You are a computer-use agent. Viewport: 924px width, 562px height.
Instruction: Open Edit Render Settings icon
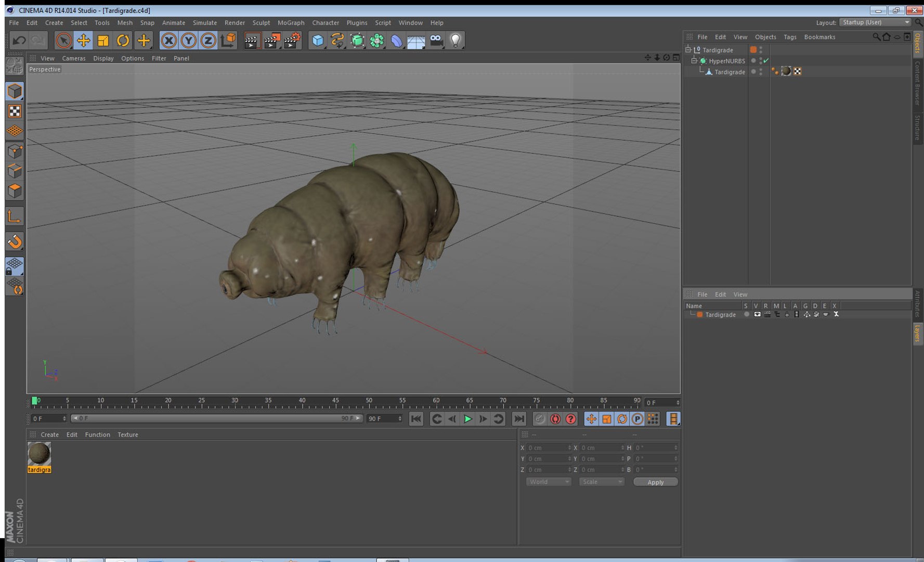pos(292,41)
